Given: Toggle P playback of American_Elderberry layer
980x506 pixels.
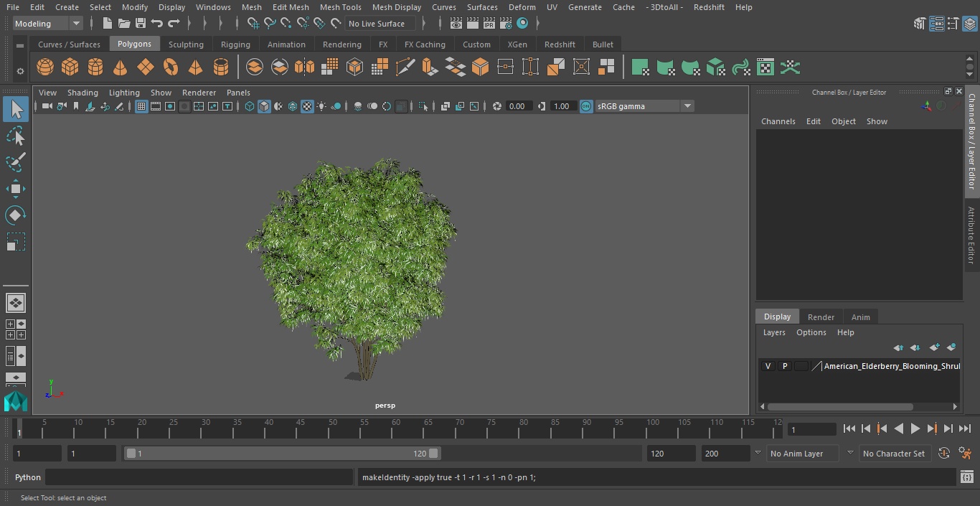Looking at the screenshot, I should coord(784,366).
